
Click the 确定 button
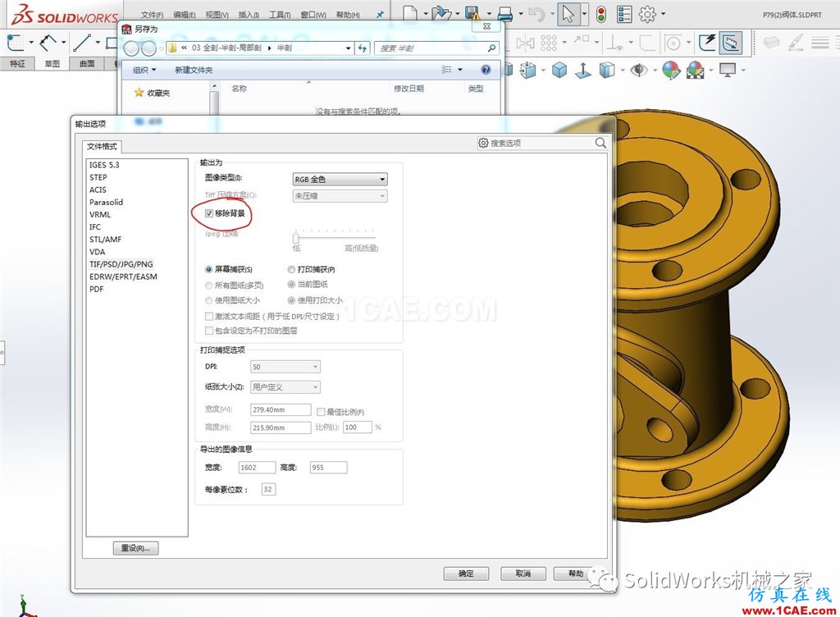tap(466, 573)
